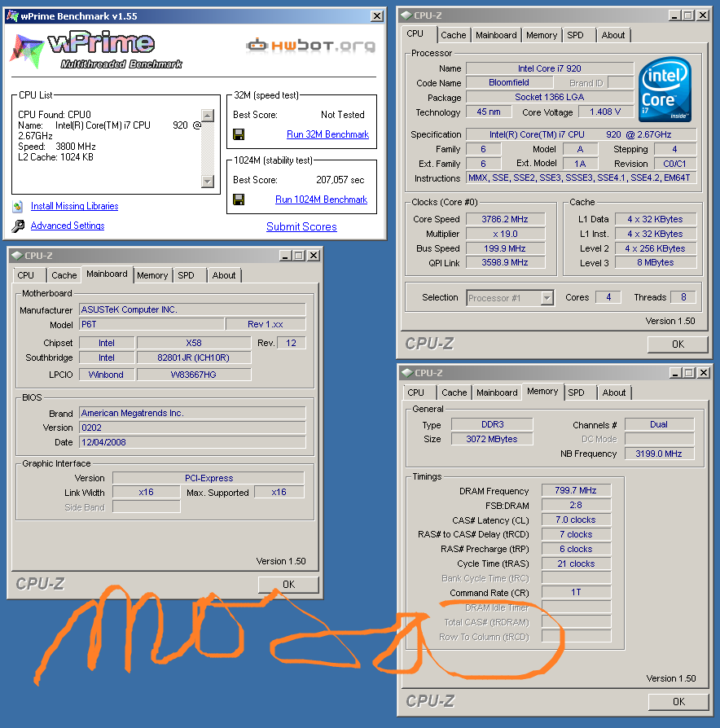This screenshot has width=720, height=728.
Task: Click the Level 3 cache 8 MBytes value
Action: [656, 263]
